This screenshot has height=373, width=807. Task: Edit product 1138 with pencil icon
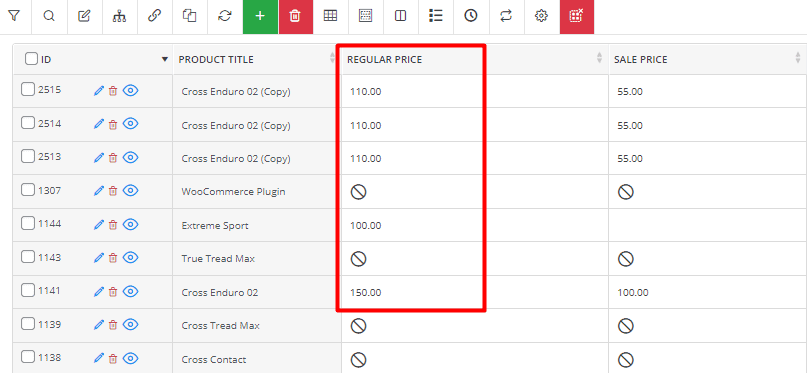pyautogui.click(x=99, y=358)
